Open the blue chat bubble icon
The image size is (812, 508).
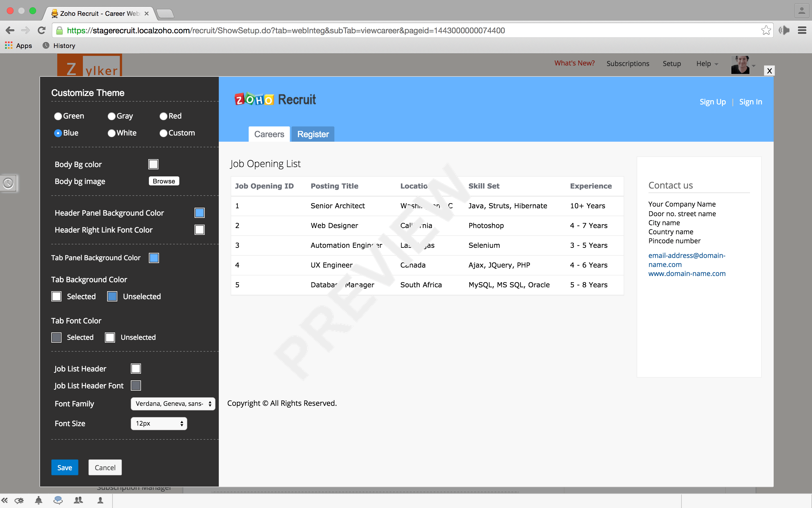[58, 500]
